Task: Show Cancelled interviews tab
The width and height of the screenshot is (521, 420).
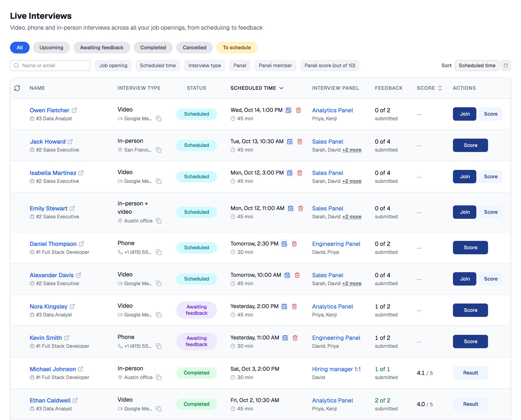Action: pyautogui.click(x=194, y=47)
